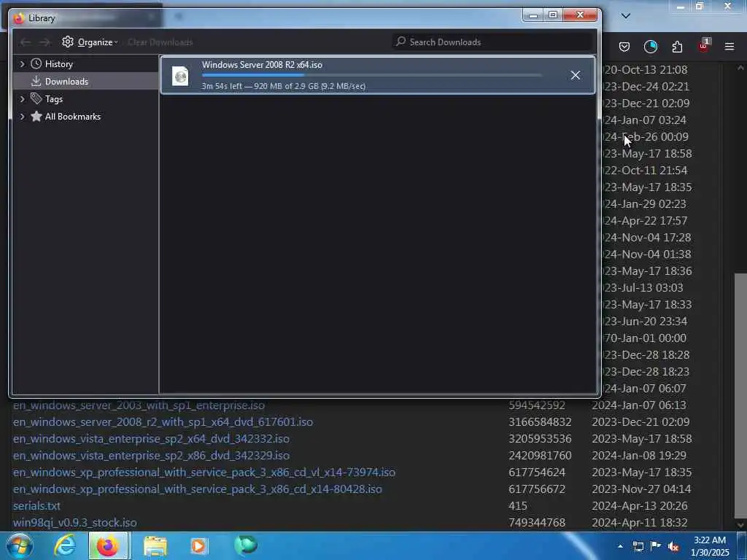Click the date 2023-Nov-27 04:14

[x=641, y=489]
